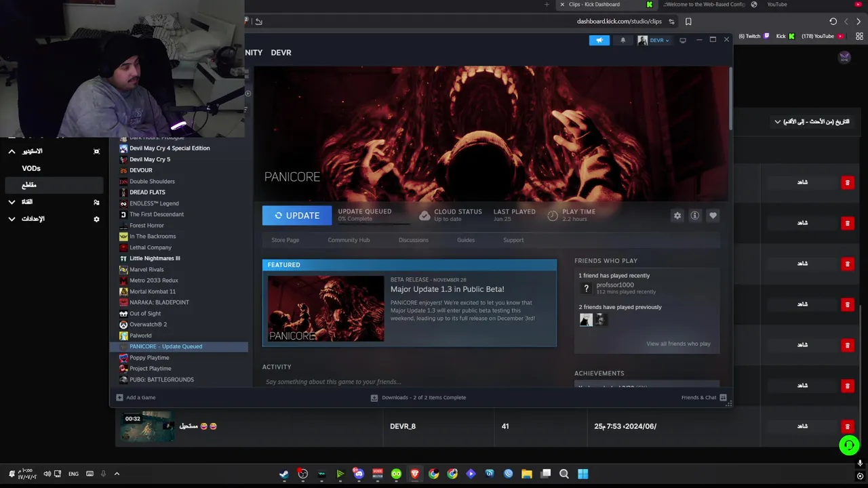
Task: Open the Major Update 1.3 featured thumbnail
Action: [x=325, y=308]
